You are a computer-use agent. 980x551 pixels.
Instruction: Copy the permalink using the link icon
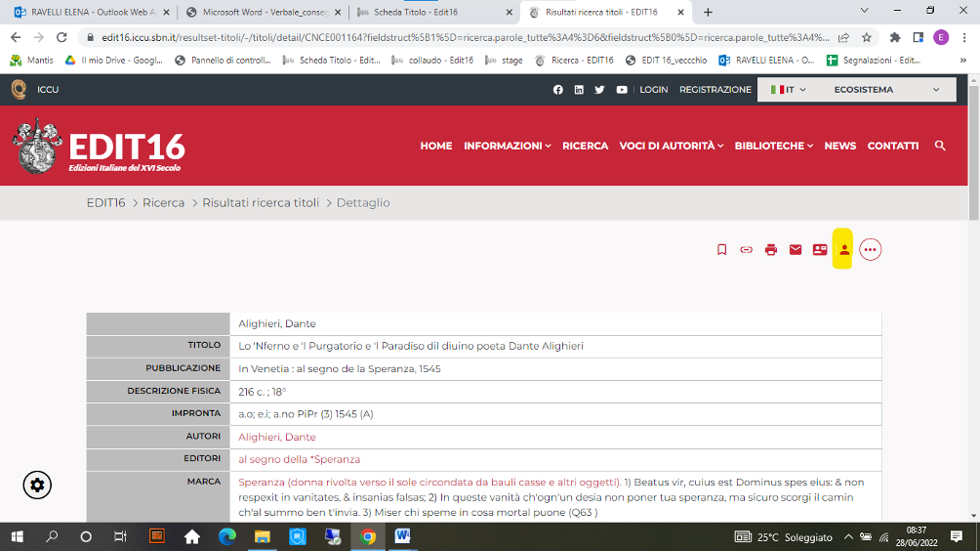[x=747, y=250]
